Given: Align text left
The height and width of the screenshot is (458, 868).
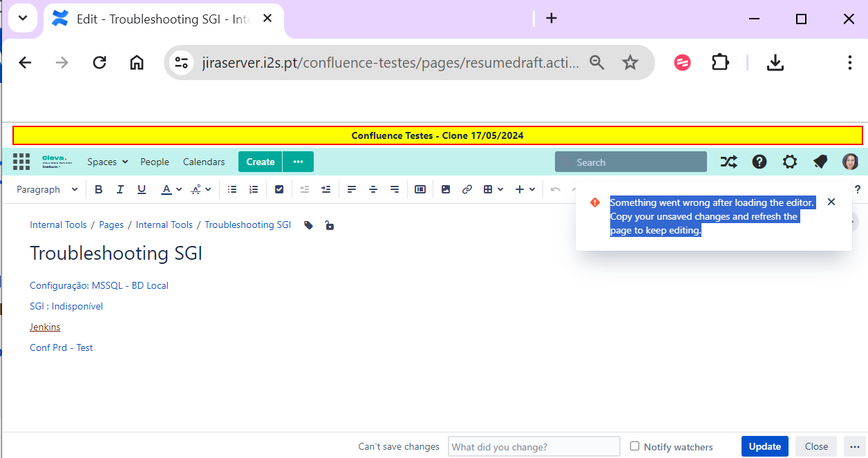Looking at the screenshot, I should click(x=352, y=189).
